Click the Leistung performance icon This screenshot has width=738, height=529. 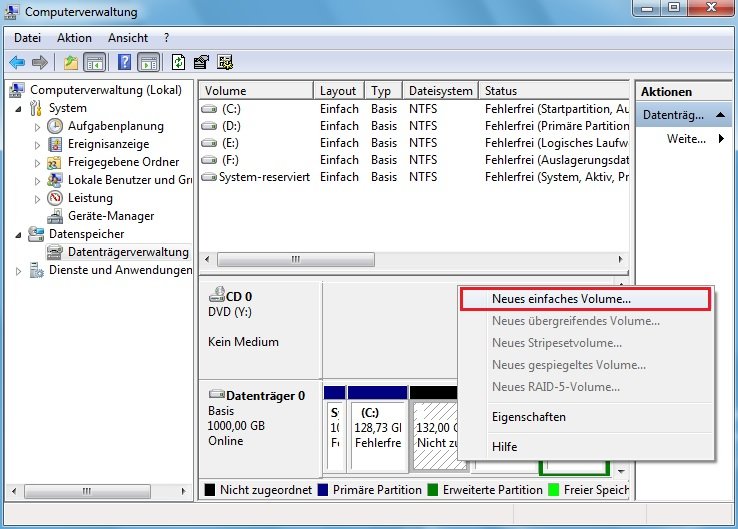[55, 198]
